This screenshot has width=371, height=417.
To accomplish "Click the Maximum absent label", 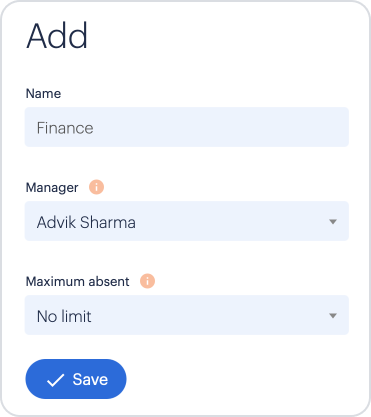I will (x=77, y=282).
